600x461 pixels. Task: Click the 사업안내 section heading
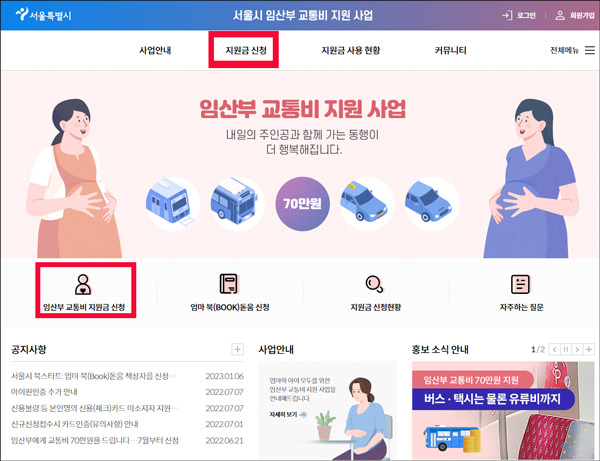pos(276,349)
